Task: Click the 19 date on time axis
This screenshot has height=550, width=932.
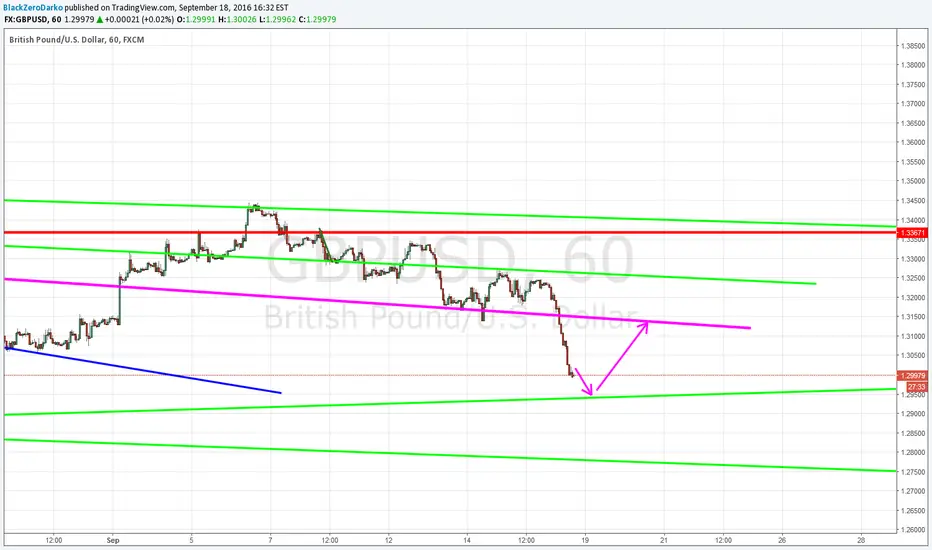Action: tap(585, 540)
